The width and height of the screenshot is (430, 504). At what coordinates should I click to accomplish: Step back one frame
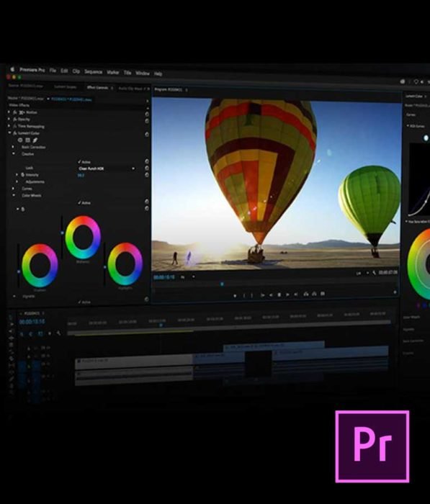pyautogui.click(x=271, y=294)
